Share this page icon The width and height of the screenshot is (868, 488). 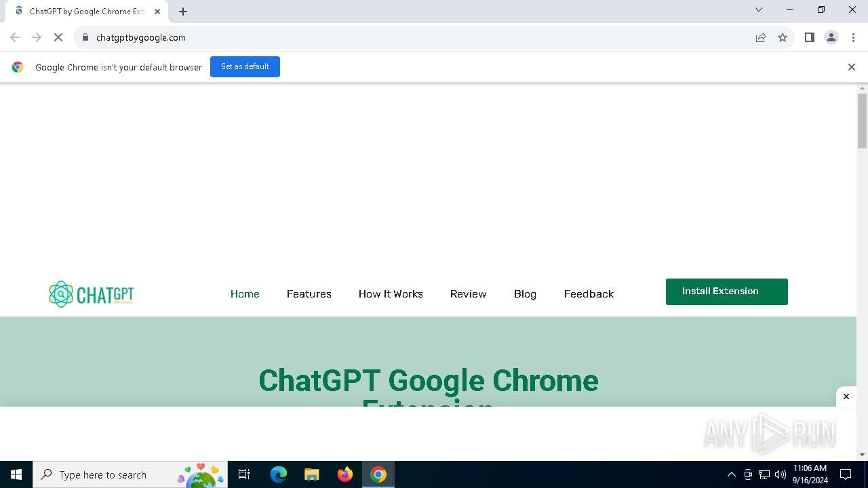761,37
